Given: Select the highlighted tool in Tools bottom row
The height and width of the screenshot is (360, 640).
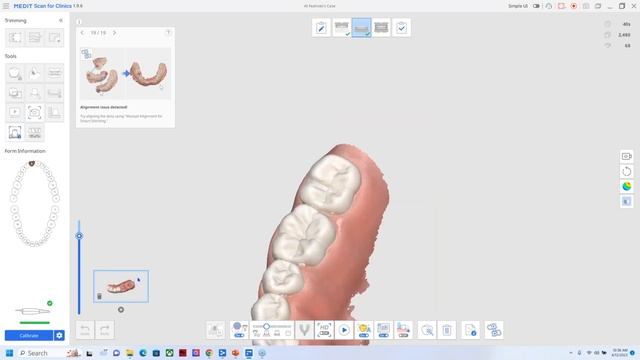Looking at the screenshot, I should pyautogui.click(x=15, y=132).
